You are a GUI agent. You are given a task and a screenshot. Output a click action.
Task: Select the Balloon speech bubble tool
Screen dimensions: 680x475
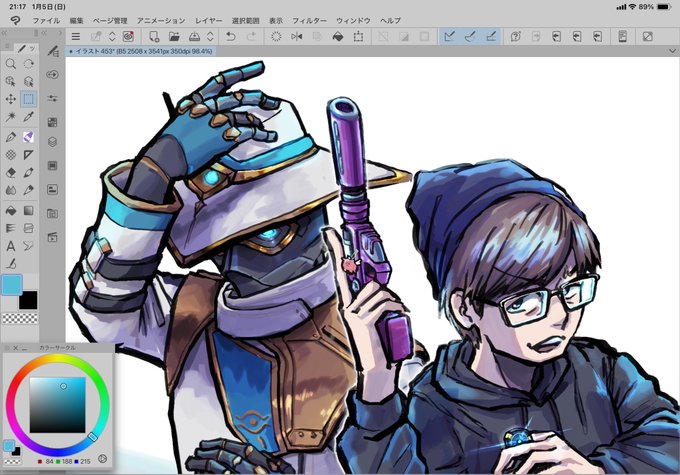click(x=29, y=246)
